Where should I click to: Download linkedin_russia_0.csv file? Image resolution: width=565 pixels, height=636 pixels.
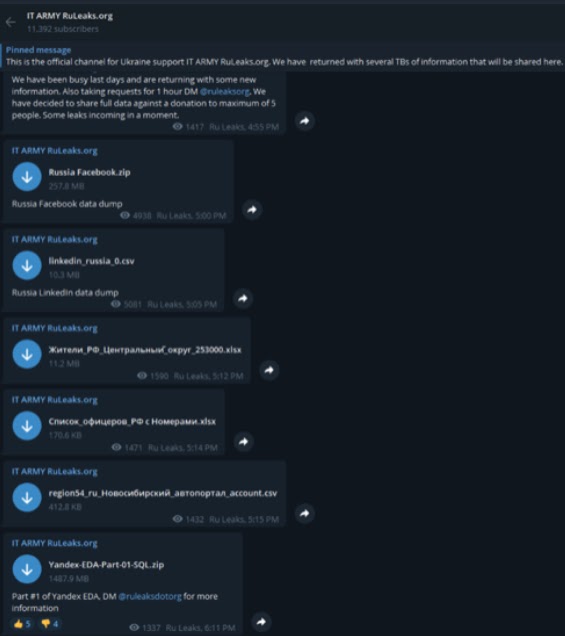(x=27, y=266)
